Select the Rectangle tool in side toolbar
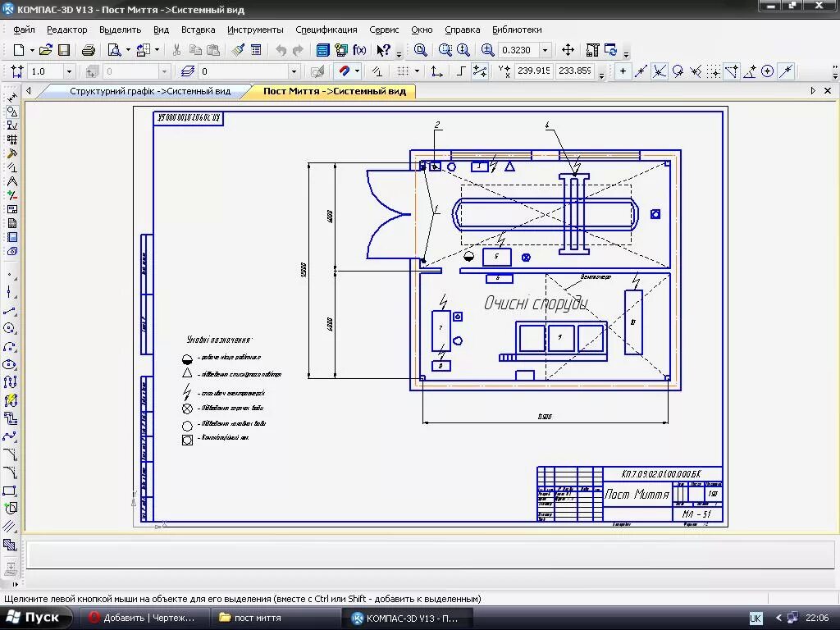This screenshot has width=840, height=630. pos(10,491)
